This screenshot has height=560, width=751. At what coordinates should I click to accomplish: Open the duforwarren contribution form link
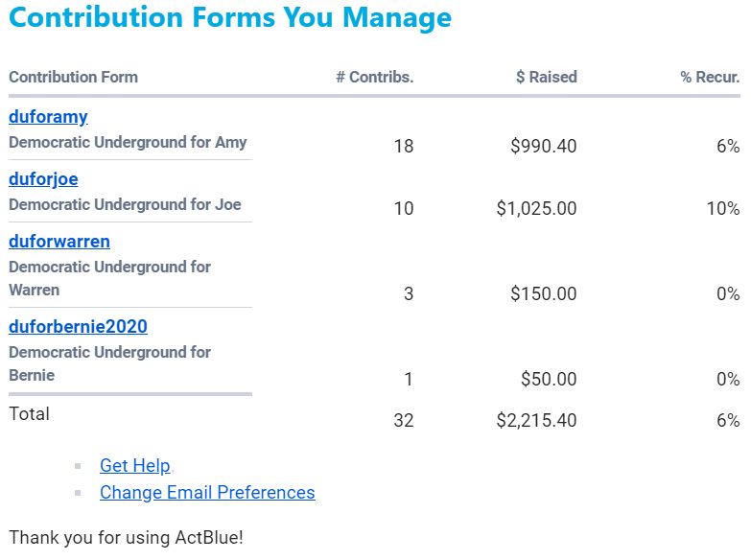click(59, 242)
